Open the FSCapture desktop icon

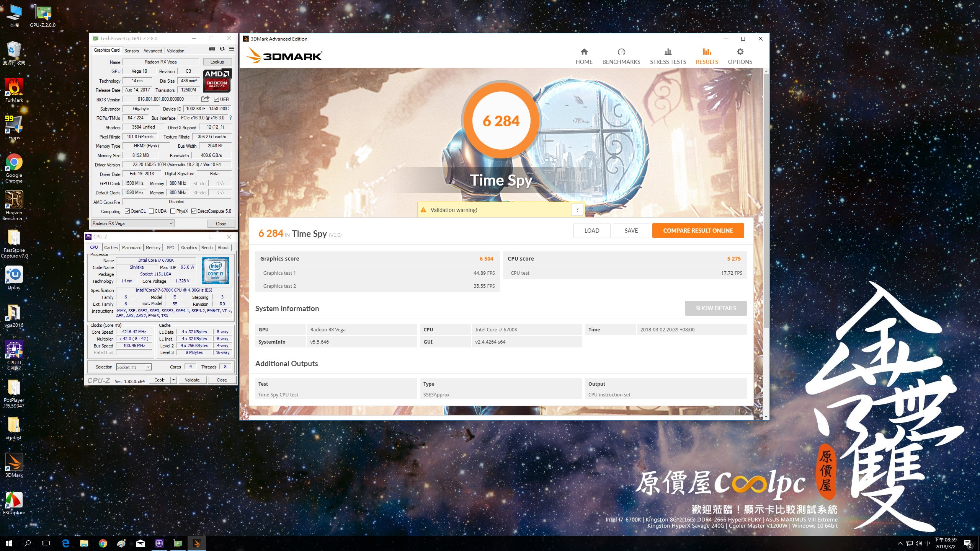14,504
